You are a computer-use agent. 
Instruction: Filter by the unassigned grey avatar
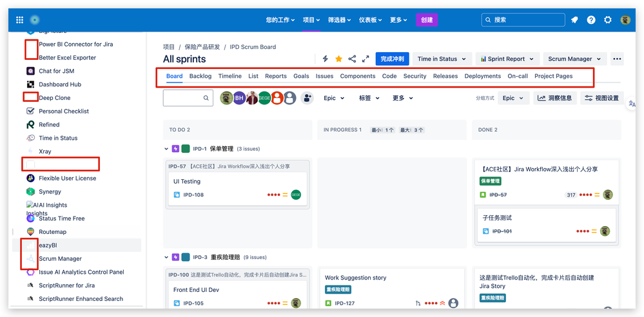pos(290,98)
